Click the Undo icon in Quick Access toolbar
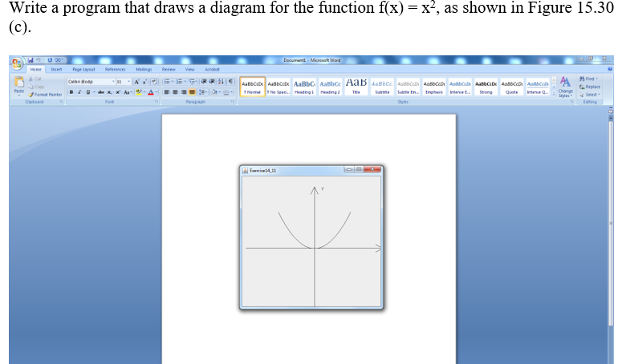Viewport: 622px width, 364px height. point(39,60)
